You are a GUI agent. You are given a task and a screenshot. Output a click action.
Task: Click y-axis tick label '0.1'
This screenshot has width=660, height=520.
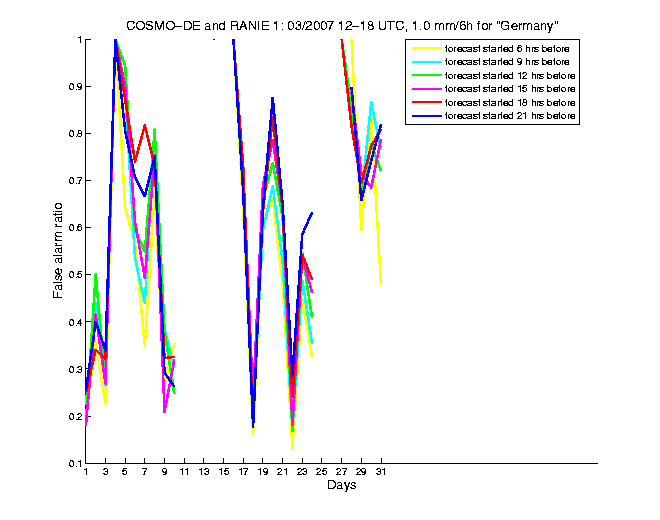75,464
